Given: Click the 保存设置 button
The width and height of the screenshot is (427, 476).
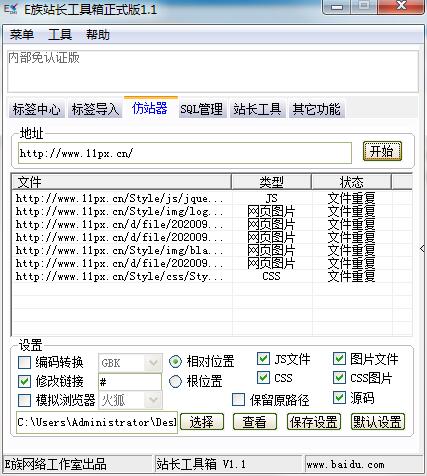Looking at the screenshot, I should coord(314,422).
